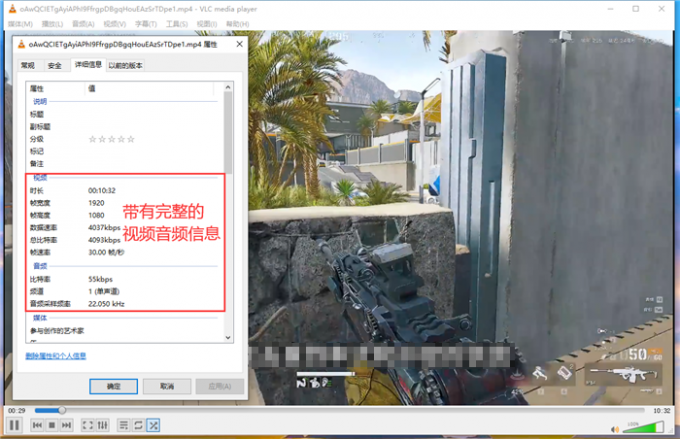This screenshot has height=439, width=680.
Task: Click the properties list scrollbar thumb
Action: 228,132
